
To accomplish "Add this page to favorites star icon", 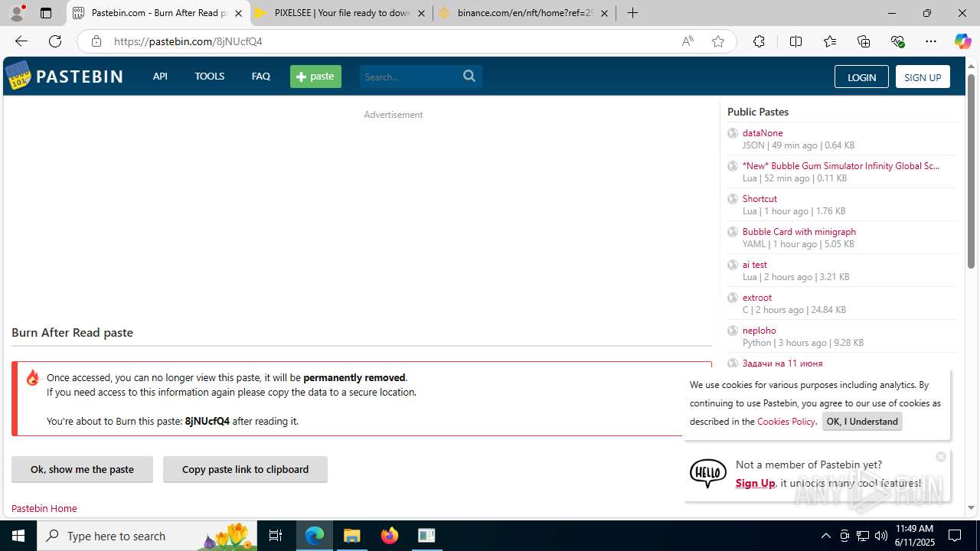I will click(718, 41).
